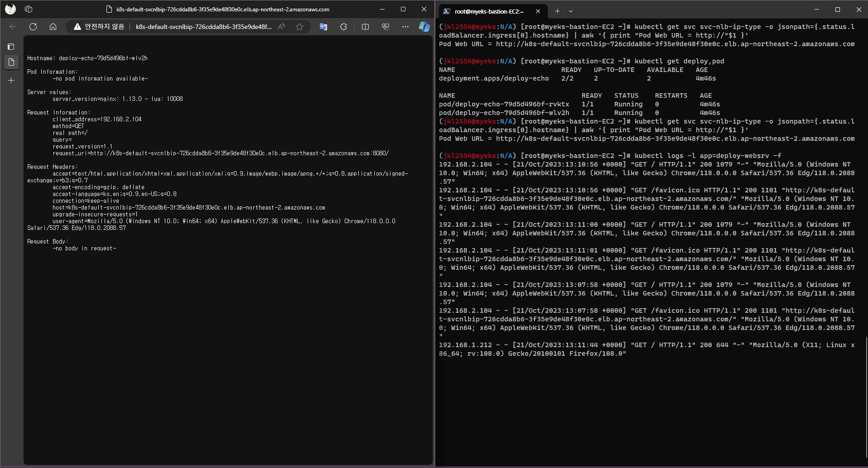868x468 pixels.
Task: Click the address bar URL text
Action: [204, 27]
